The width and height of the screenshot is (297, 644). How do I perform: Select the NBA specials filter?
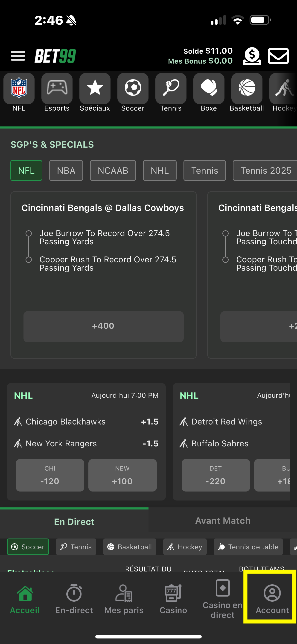click(x=66, y=170)
